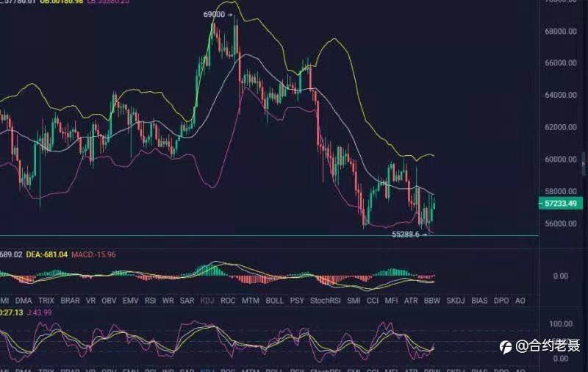Image resolution: width=588 pixels, height=372 pixels.
Task: Click the MACD panel 0.00 axis label
Action: coord(561,276)
